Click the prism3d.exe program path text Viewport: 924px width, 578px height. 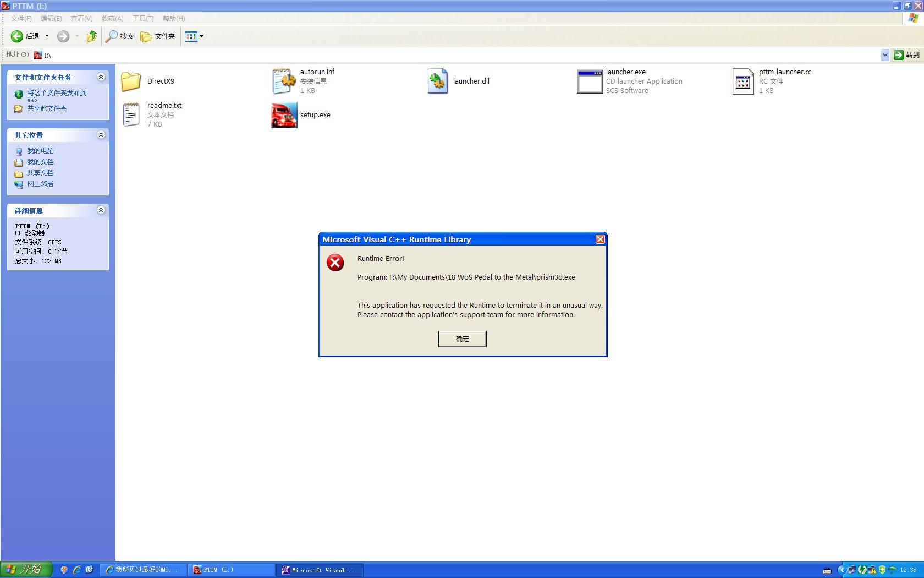(x=466, y=277)
